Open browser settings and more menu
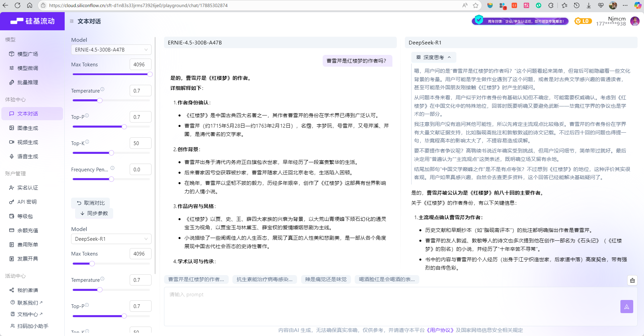 click(625, 5)
